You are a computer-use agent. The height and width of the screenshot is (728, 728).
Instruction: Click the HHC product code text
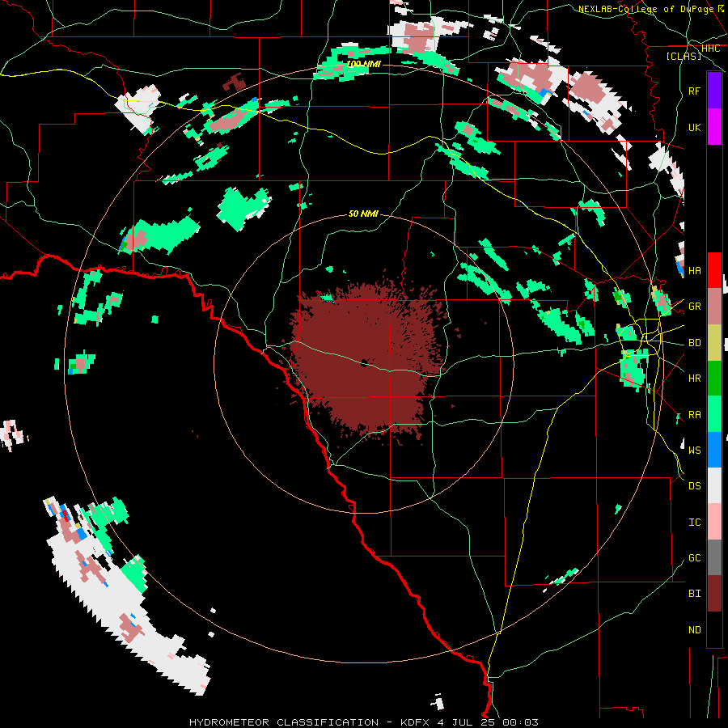(710, 49)
